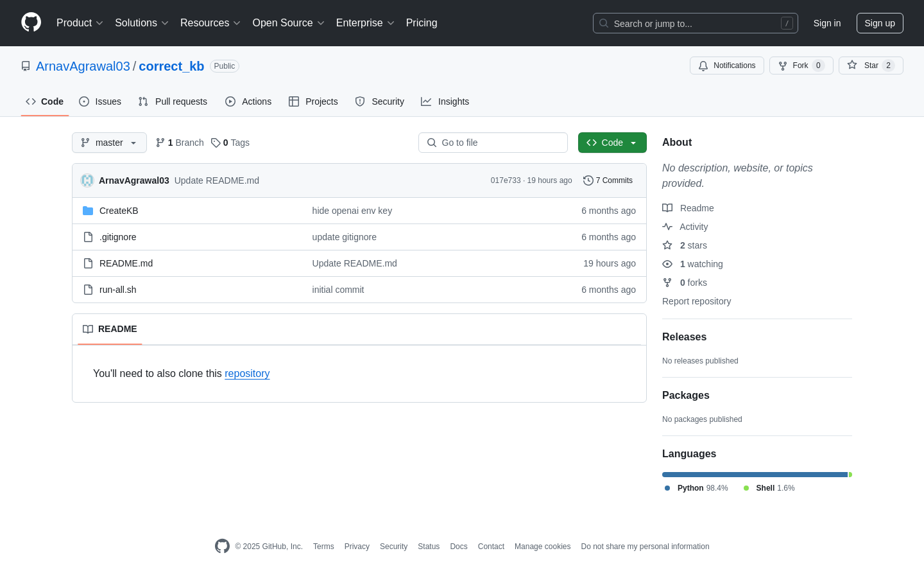
Task: Click the Notifications bell button
Action: (x=727, y=66)
